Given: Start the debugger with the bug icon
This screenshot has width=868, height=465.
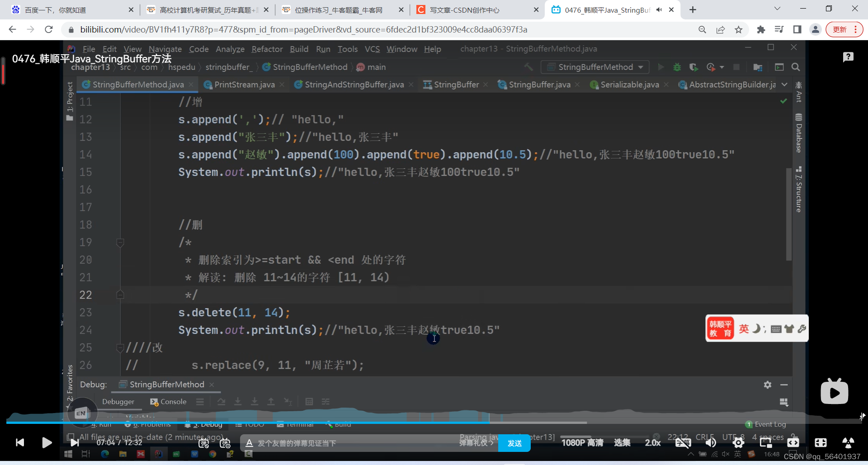Looking at the screenshot, I should tap(677, 67).
